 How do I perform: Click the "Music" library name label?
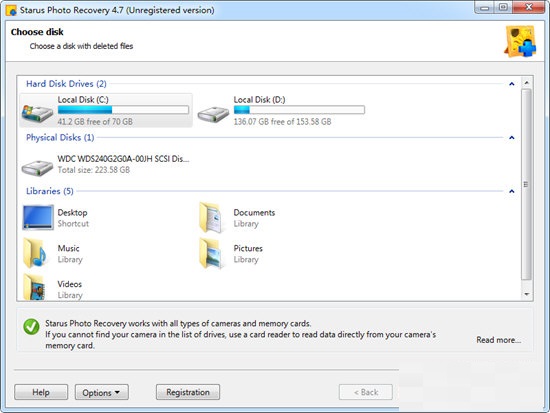point(68,248)
